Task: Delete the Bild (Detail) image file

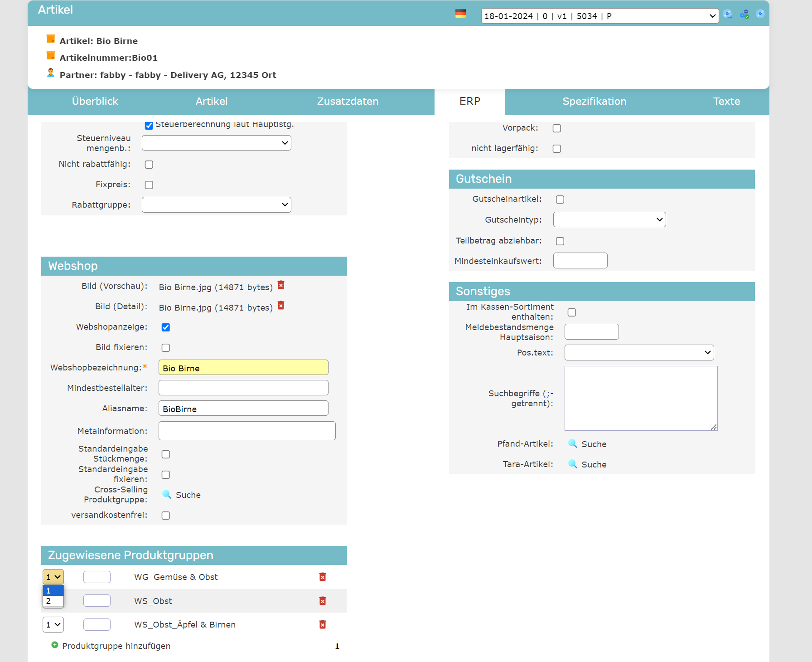Action: point(281,306)
